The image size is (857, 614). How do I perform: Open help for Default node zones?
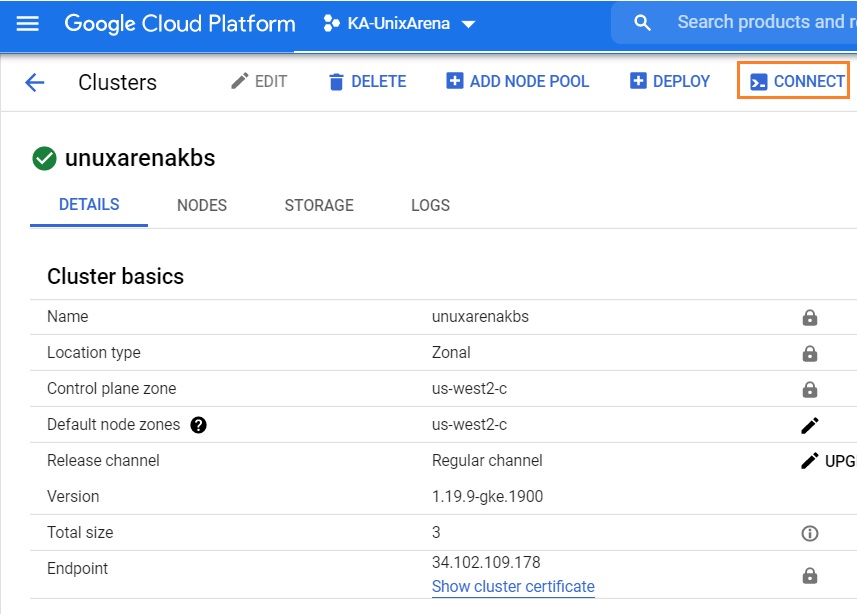tap(198, 425)
